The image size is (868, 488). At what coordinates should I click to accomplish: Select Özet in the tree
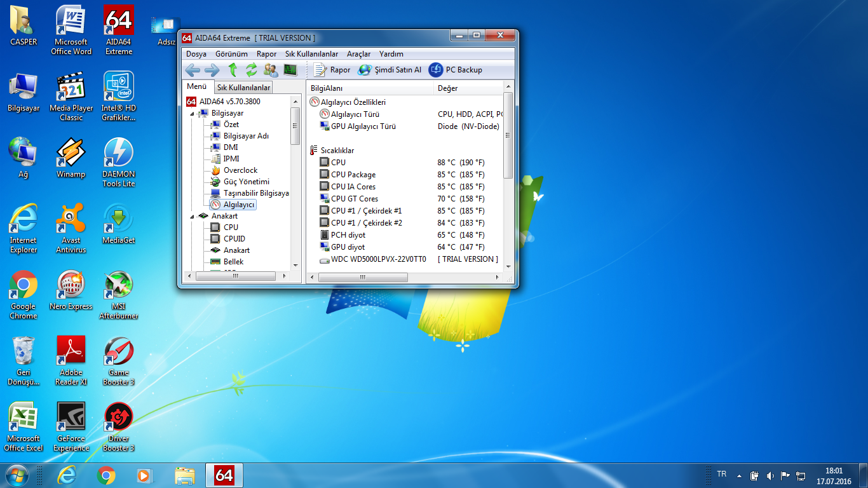point(225,125)
